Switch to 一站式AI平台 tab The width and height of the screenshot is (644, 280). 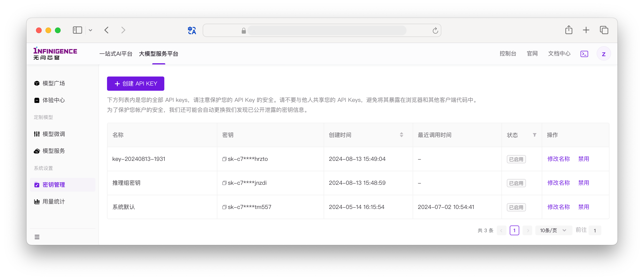tap(116, 54)
